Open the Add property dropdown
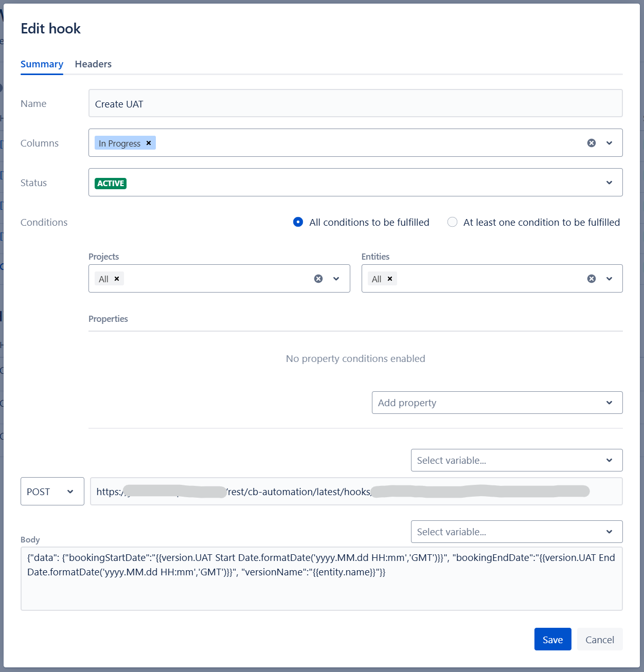The height and width of the screenshot is (672, 644). click(x=497, y=403)
